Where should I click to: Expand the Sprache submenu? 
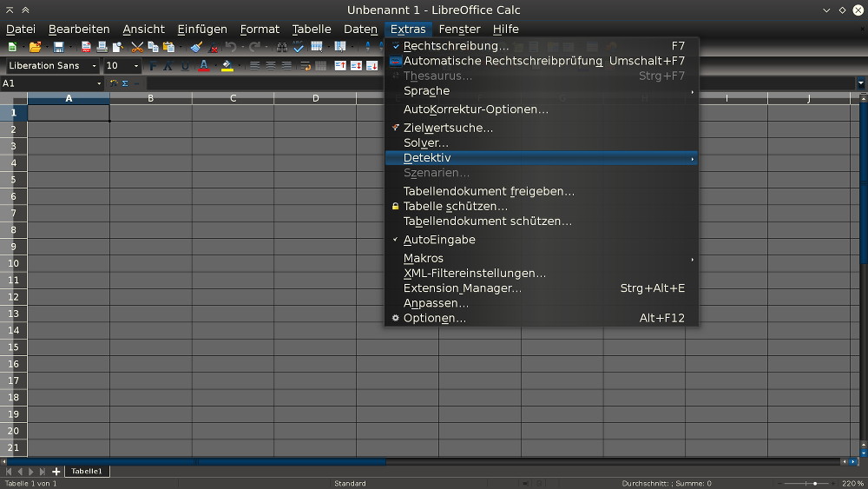pos(542,91)
